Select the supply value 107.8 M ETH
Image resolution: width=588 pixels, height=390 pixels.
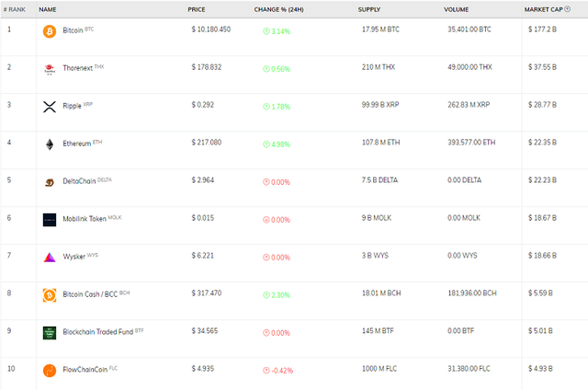click(x=380, y=143)
